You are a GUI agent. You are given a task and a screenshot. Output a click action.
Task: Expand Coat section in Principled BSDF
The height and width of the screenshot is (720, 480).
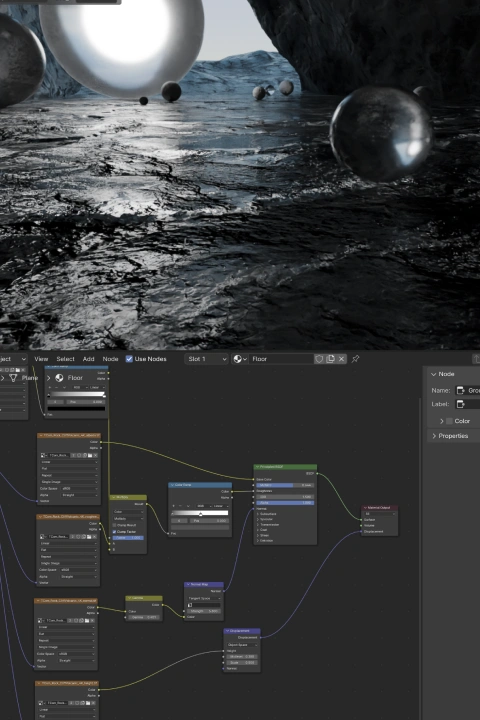(258, 530)
